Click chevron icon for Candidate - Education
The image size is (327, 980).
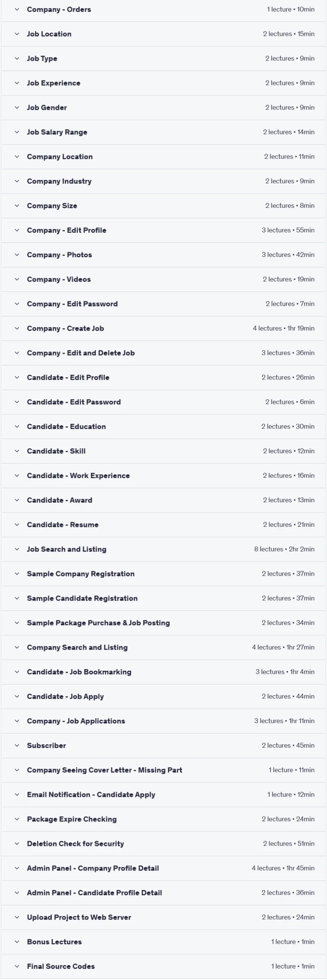(x=17, y=426)
